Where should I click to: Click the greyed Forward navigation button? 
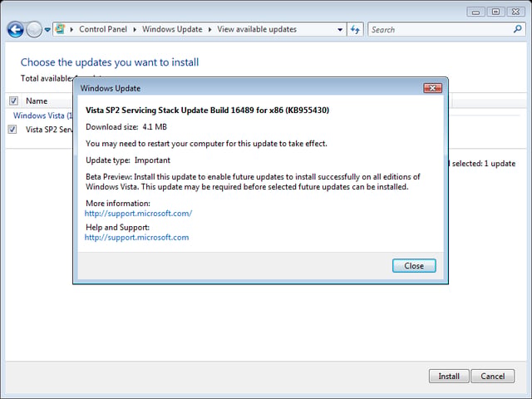pyautogui.click(x=34, y=30)
